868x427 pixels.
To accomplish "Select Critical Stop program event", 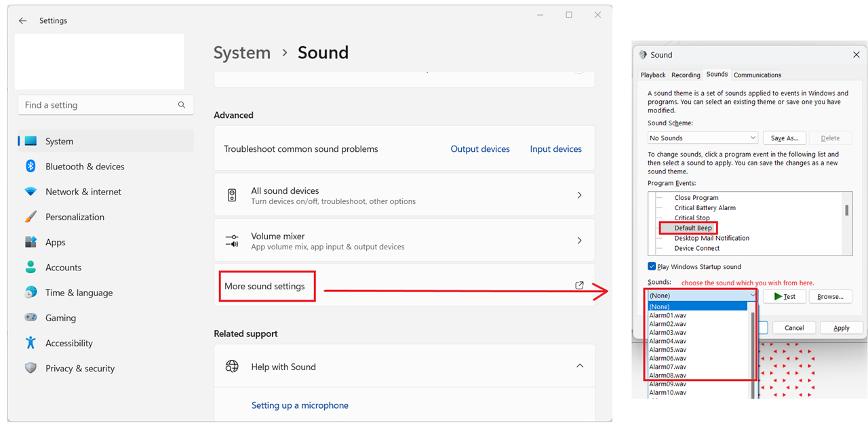I will 692,218.
